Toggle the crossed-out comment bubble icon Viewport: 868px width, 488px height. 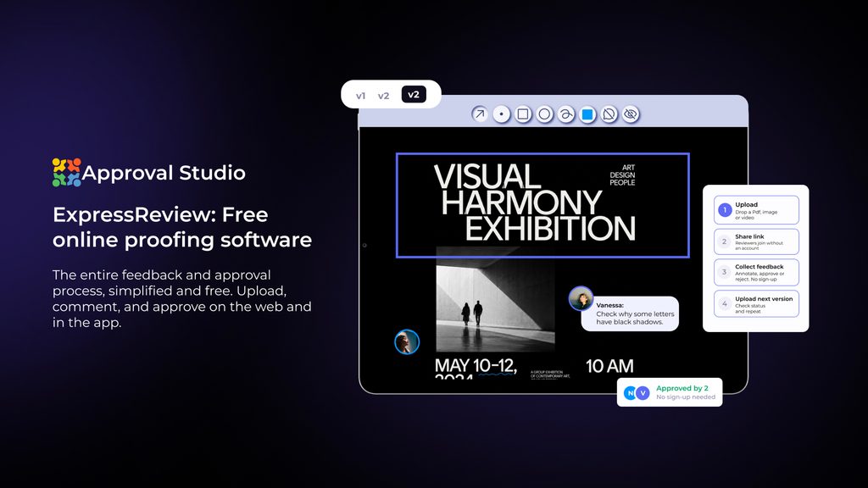[x=609, y=114]
